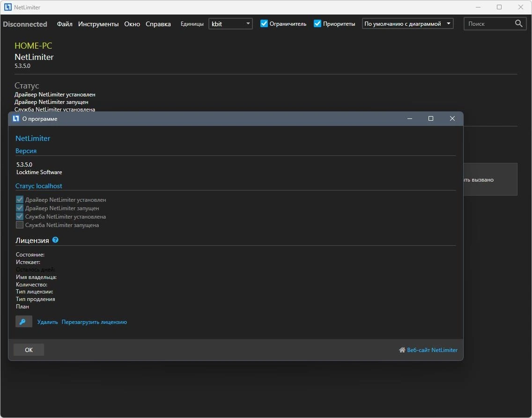Click the 'Состояние:' license label

[30, 254]
